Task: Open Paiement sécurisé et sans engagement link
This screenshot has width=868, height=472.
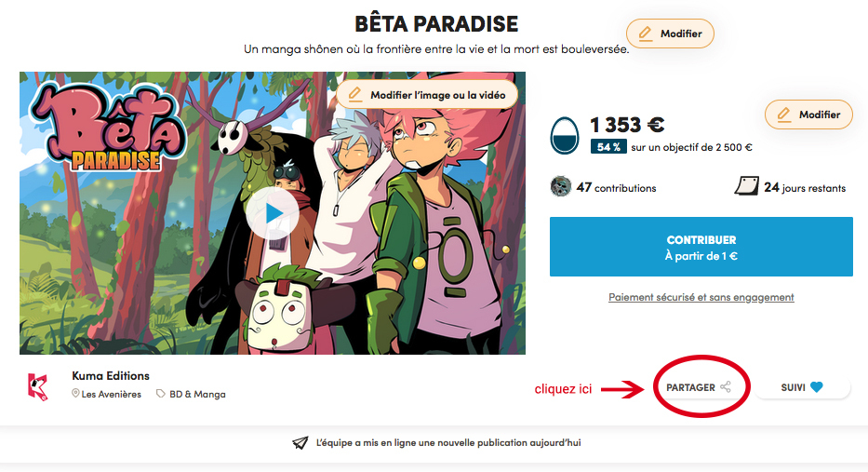Action: [x=701, y=298]
